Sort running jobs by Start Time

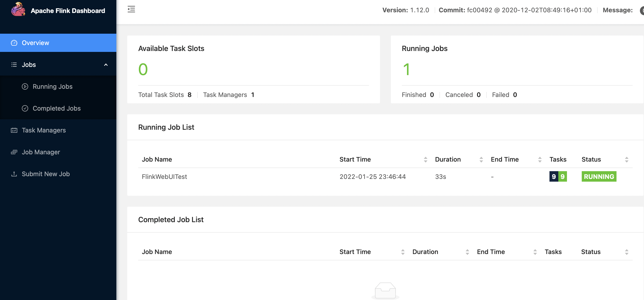(425, 160)
